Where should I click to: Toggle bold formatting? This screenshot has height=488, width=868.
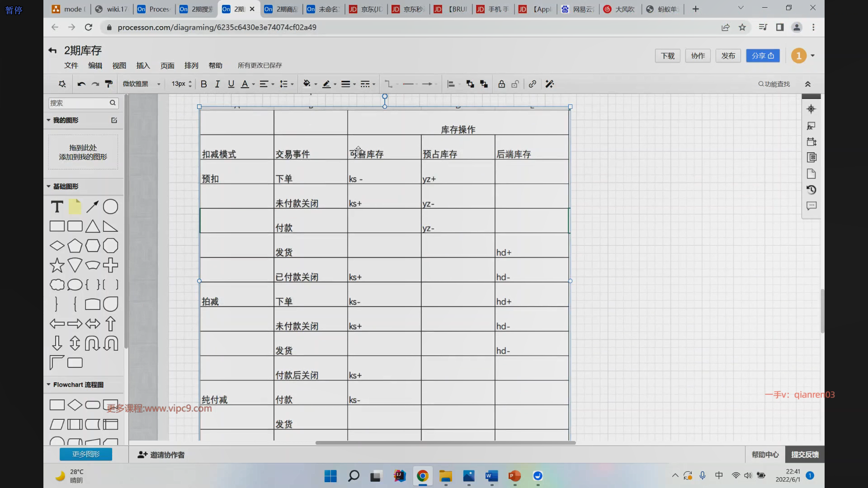click(x=203, y=84)
